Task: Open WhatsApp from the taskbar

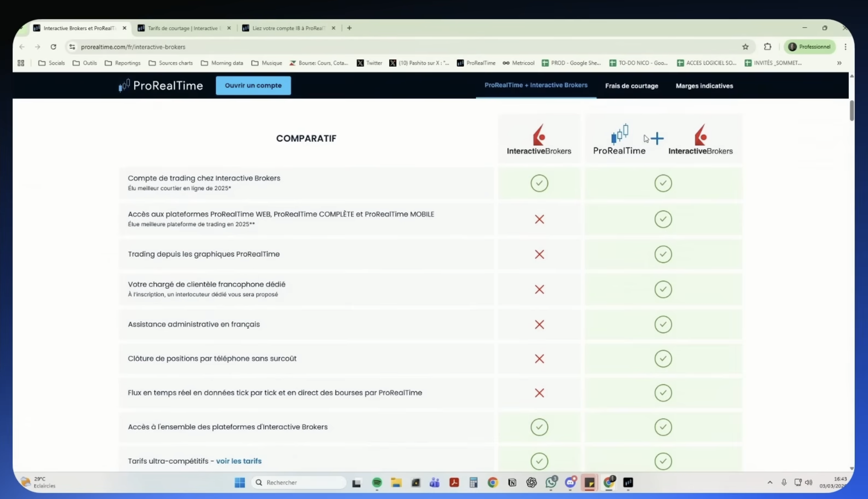Action: pos(551,482)
